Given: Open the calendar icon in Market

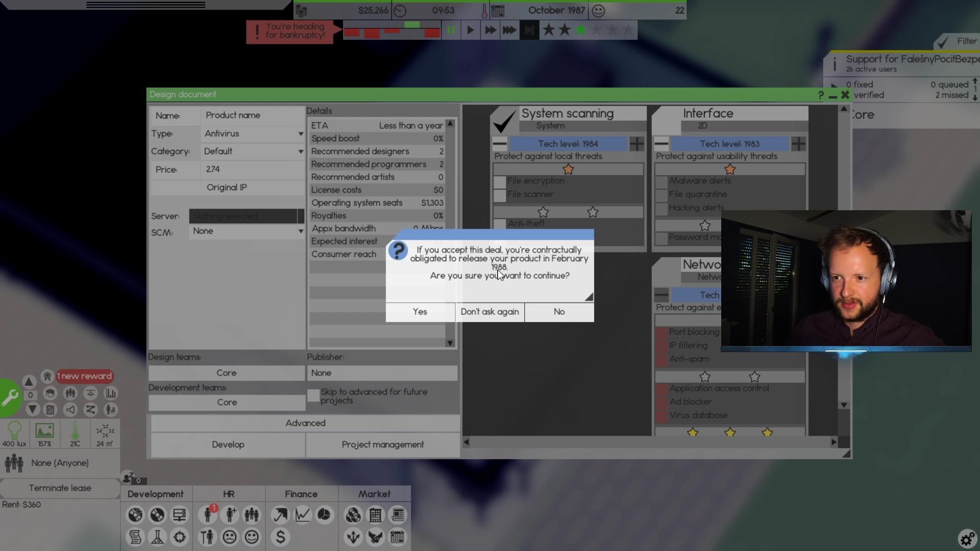Looking at the screenshot, I should (x=398, y=537).
